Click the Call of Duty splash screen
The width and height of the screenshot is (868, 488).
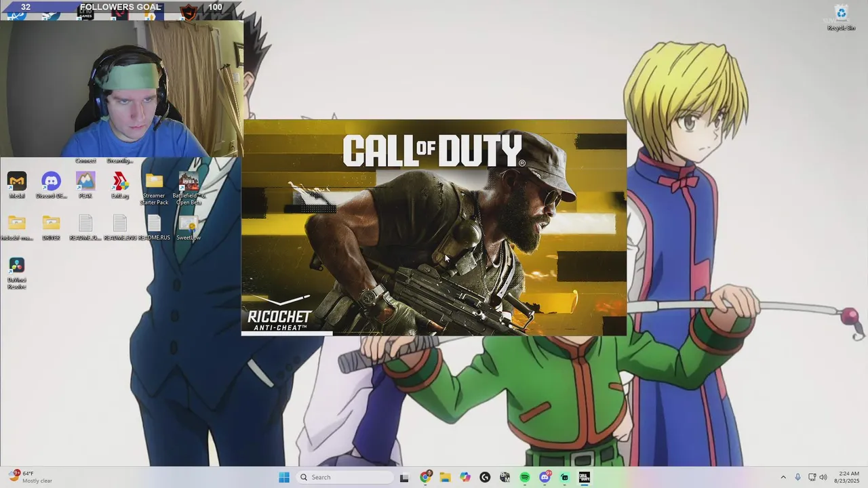[x=434, y=227]
